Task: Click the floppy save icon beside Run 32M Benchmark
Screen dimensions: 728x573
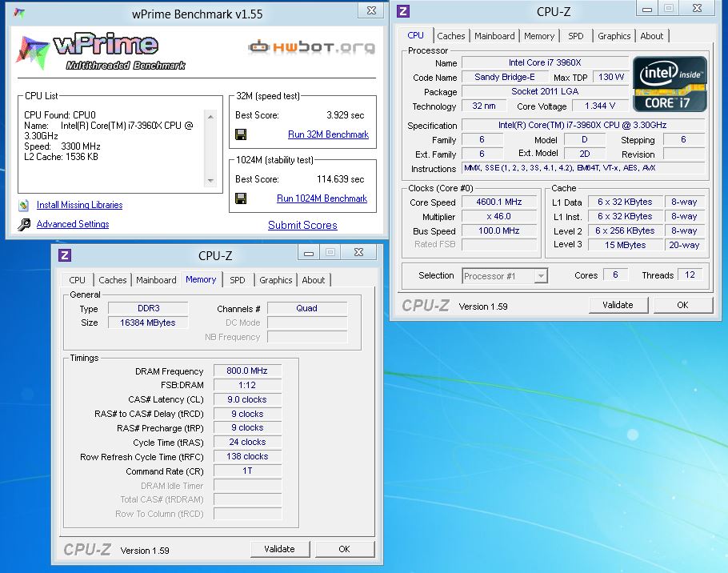Action: click(241, 134)
